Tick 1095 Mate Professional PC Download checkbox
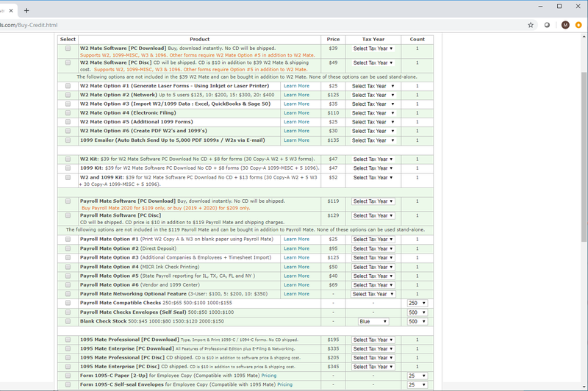 (68, 340)
